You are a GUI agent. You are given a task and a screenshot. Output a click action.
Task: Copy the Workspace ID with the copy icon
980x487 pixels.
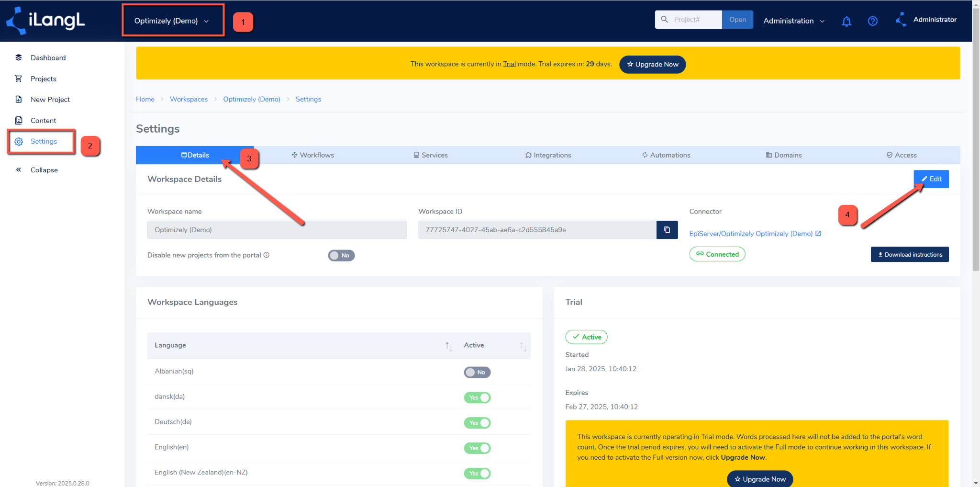coord(667,230)
